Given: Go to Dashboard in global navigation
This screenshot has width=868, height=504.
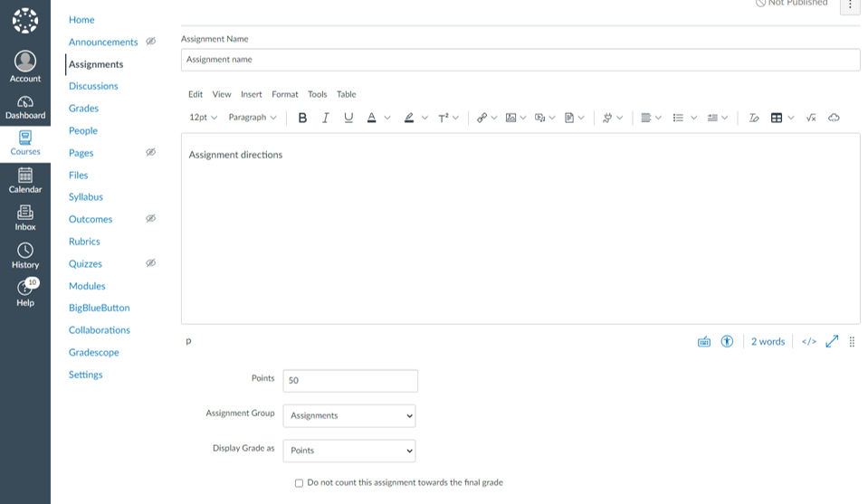Looking at the screenshot, I should [25, 108].
